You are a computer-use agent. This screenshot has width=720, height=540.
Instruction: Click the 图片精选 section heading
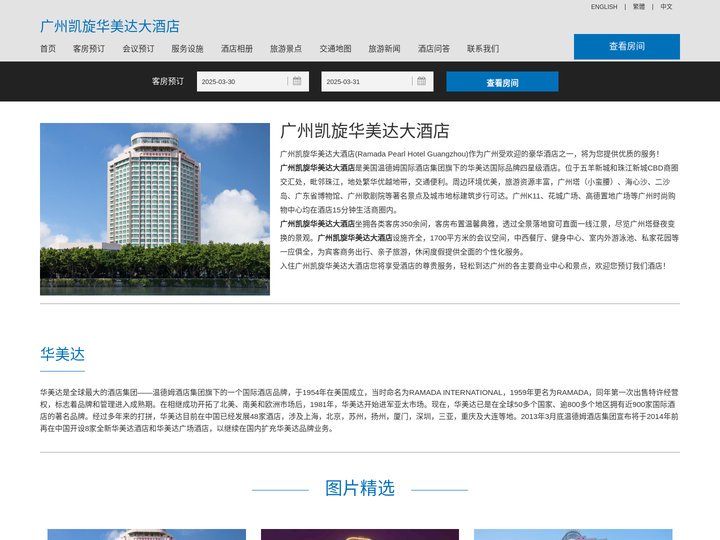click(360, 488)
